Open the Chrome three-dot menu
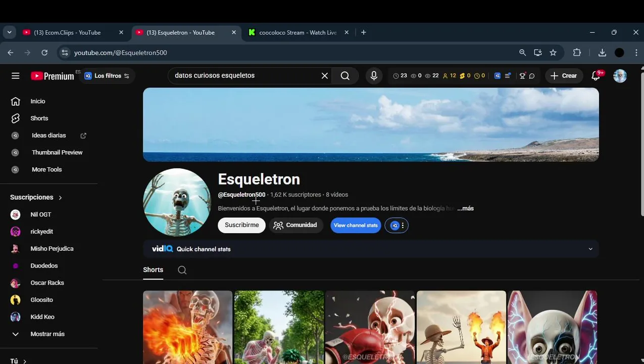 [x=636, y=53]
